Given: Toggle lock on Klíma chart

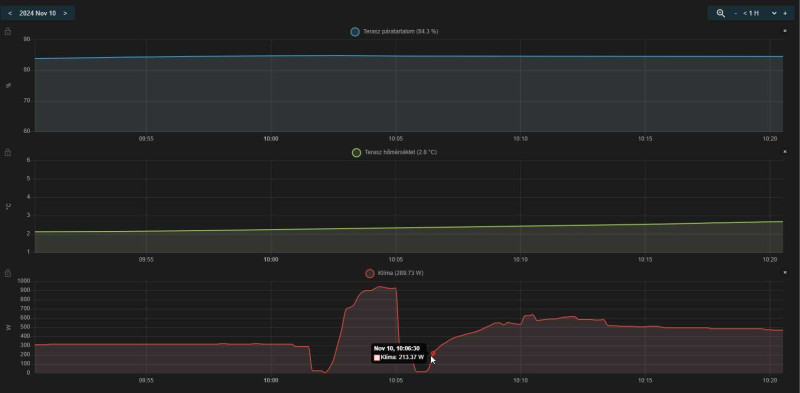Looking at the screenshot, I should pos(8,273).
